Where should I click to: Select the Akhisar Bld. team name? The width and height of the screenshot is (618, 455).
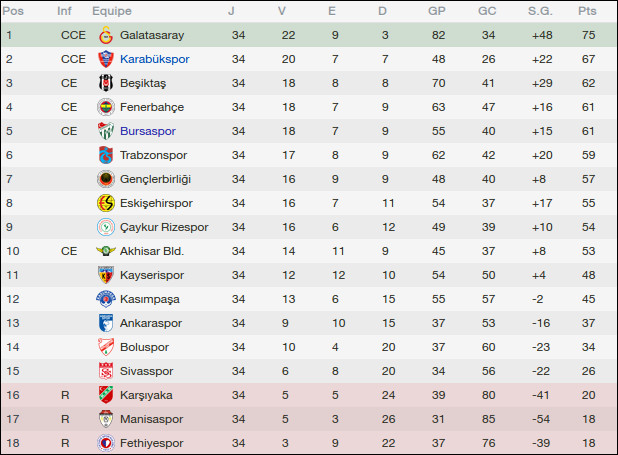pos(152,251)
